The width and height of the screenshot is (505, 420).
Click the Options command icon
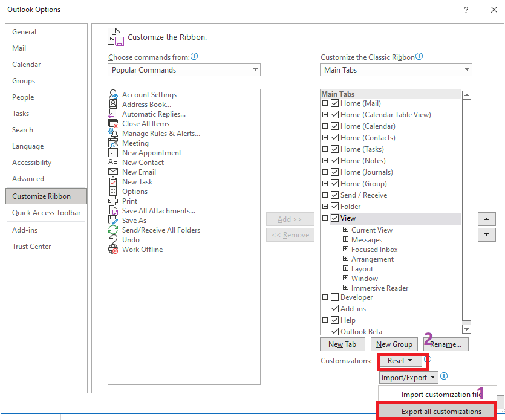tap(113, 191)
